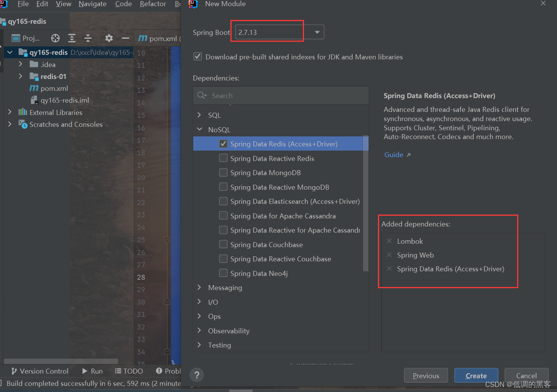The image size is (557, 392).
Task: Check Spring Data for Apache Cassandra
Action: point(223,216)
